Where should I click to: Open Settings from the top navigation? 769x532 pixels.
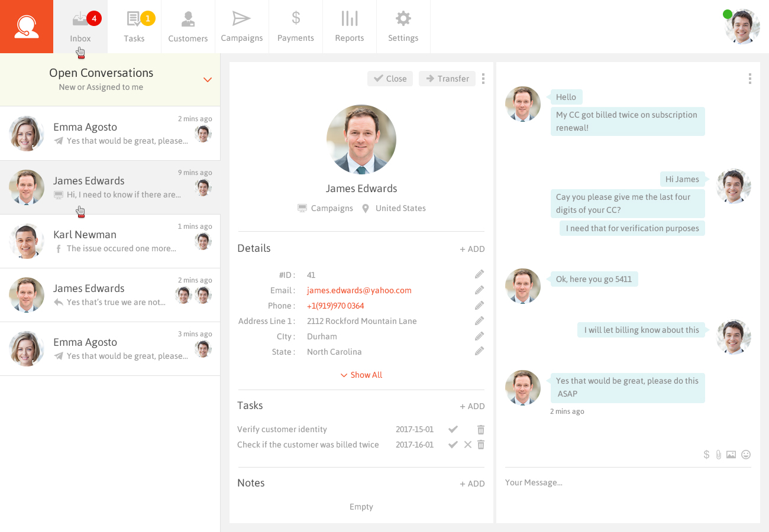[x=403, y=27]
